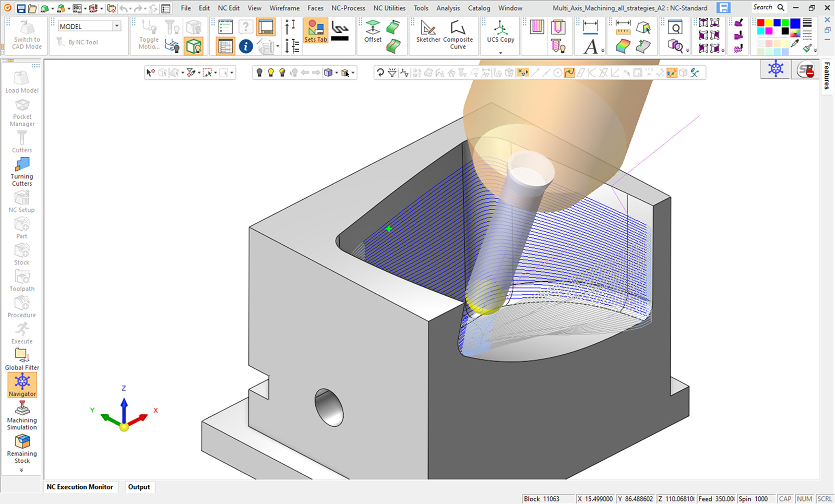The height and width of the screenshot is (504, 835).
Task: Pick the red color swatch
Action: 761,23
